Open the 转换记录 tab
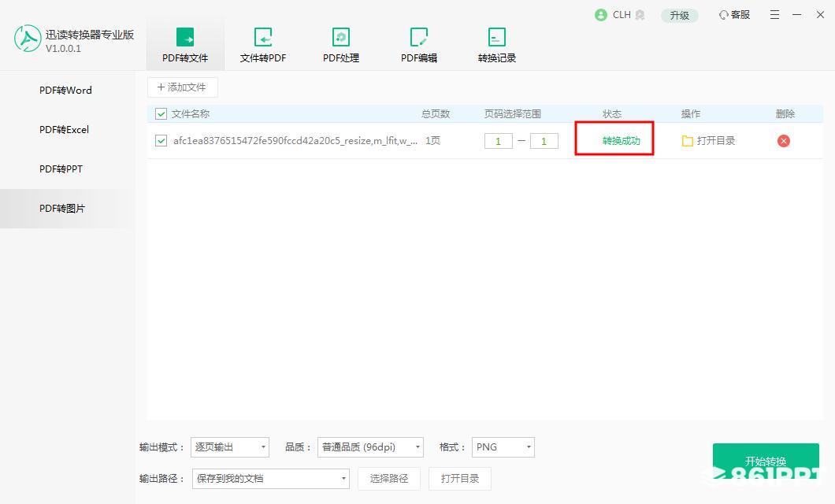This screenshot has height=504, width=835. pyautogui.click(x=497, y=45)
